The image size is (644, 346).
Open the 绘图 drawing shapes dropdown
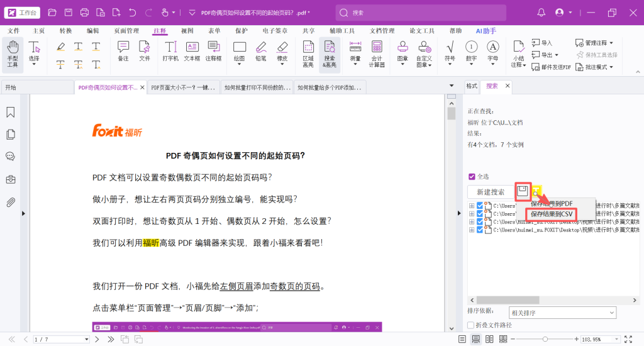(x=240, y=65)
